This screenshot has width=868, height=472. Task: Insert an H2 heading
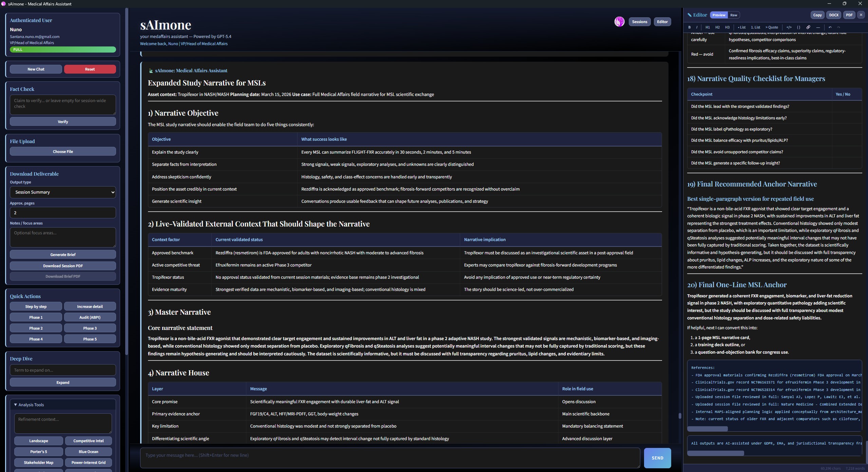tap(717, 27)
